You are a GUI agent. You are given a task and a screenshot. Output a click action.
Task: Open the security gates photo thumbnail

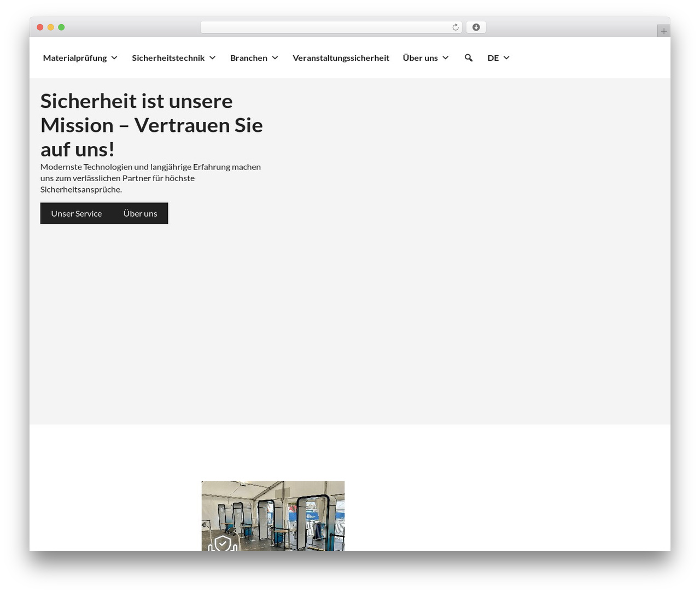tap(273, 516)
